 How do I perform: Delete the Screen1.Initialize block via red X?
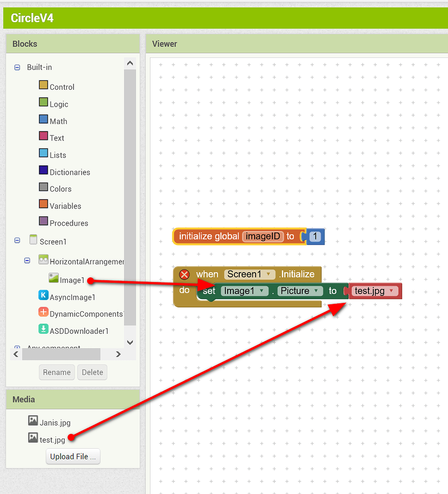[185, 274]
